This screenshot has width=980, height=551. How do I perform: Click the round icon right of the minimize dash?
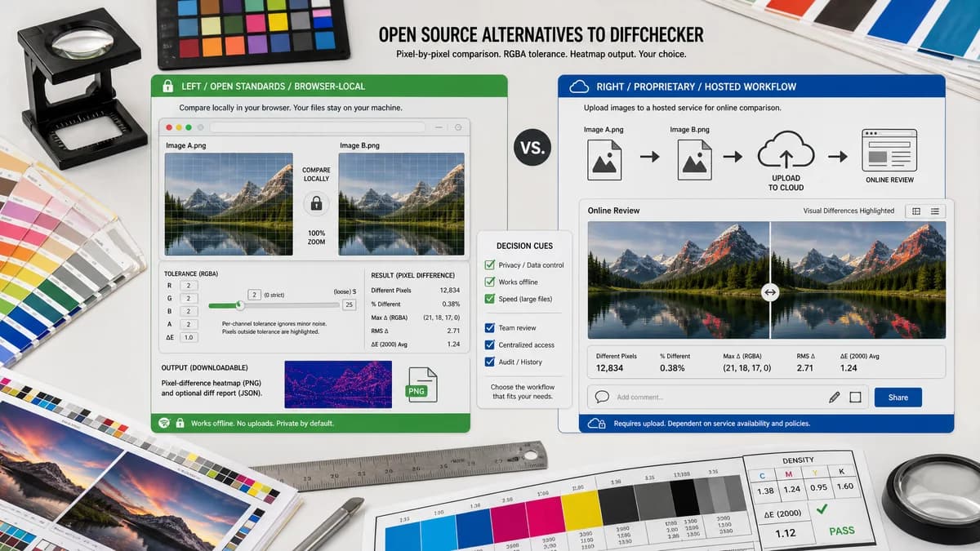pos(458,128)
